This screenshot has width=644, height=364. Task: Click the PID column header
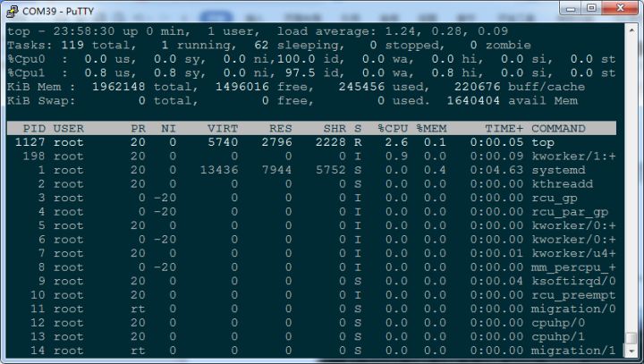coord(34,129)
